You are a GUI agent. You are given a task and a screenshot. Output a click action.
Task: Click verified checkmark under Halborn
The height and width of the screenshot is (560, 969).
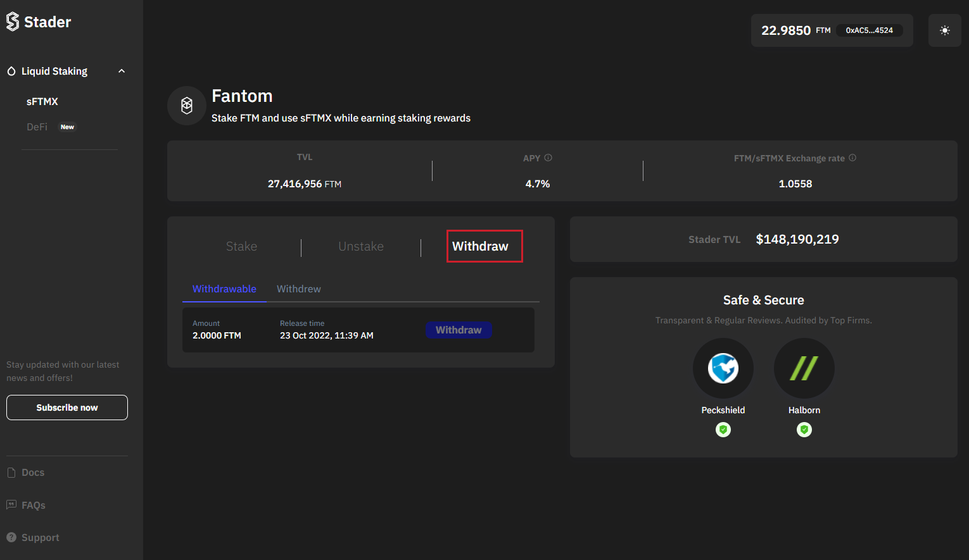(804, 430)
